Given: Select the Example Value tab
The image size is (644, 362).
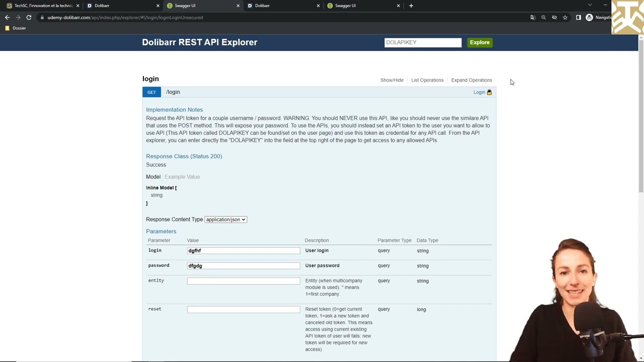Looking at the screenshot, I should coord(182,177).
